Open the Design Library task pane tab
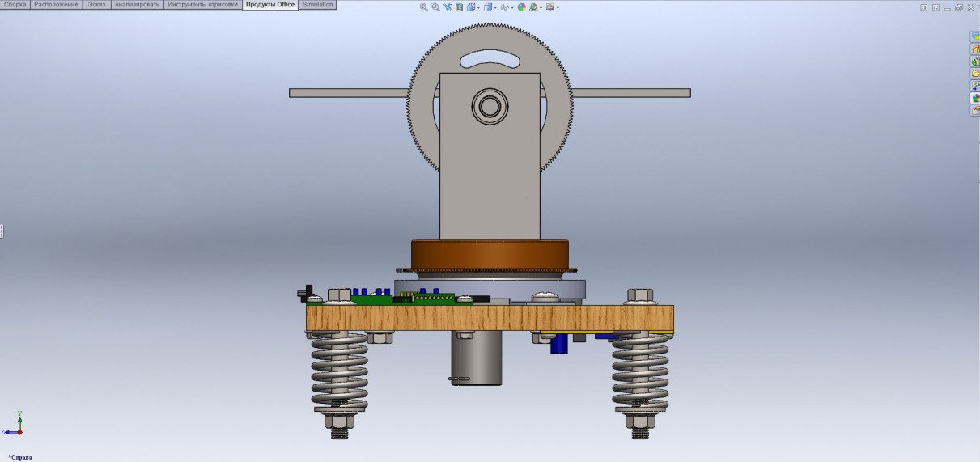This screenshot has width=980, height=462. [x=975, y=61]
